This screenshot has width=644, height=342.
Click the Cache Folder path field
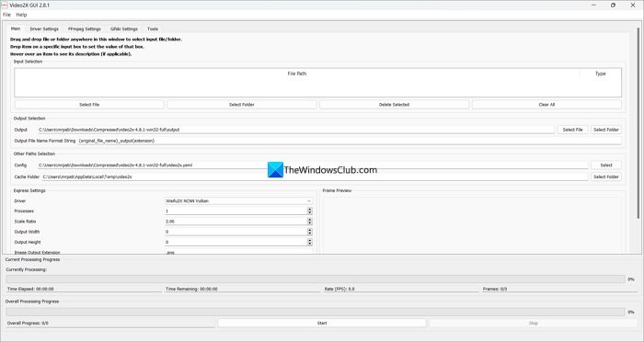(x=315, y=177)
